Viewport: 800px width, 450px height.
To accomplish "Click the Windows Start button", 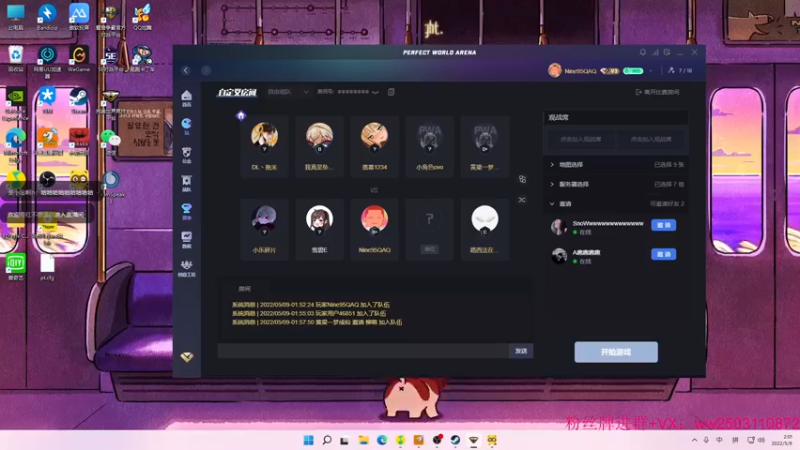I will click(x=309, y=440).
